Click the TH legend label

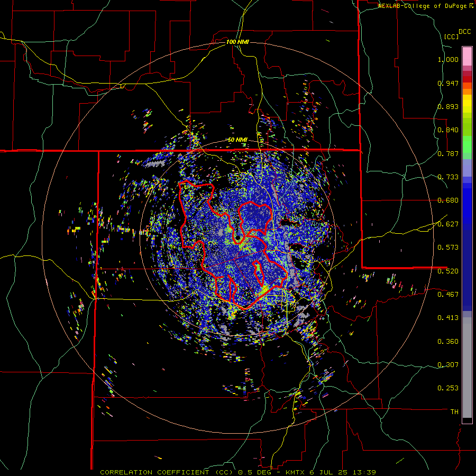tap(454, 412)
